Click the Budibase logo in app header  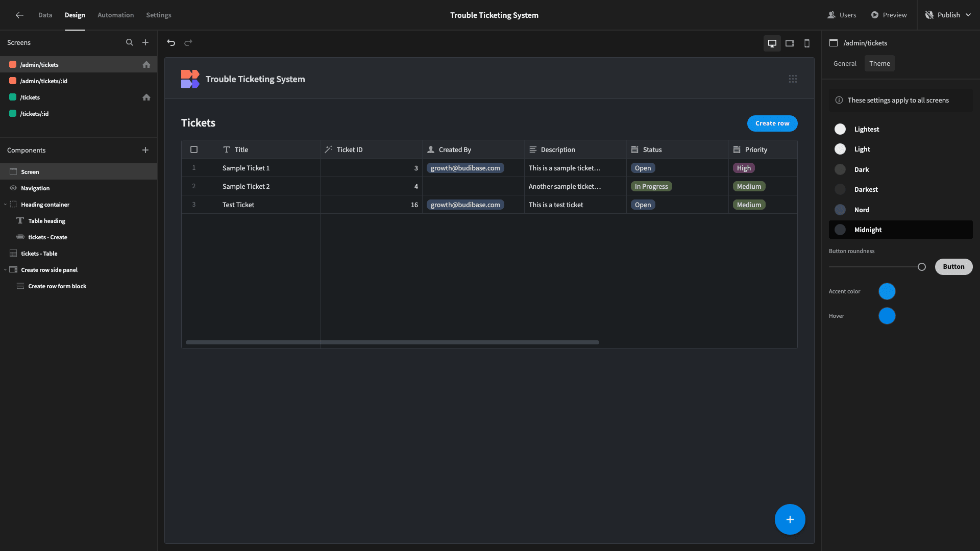tap(190, 79)
